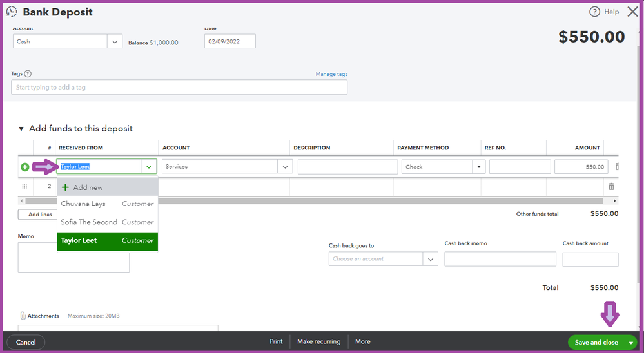Click the Memo text box
This screenshot has height=353, width=644.
click(x=73, y=258)
